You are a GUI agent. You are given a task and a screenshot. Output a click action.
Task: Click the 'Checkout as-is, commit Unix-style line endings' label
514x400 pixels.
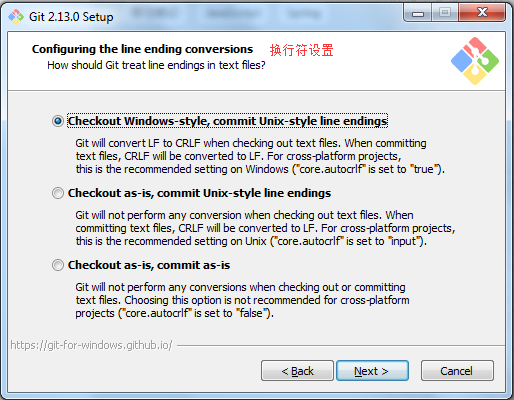tap(199, 193)
